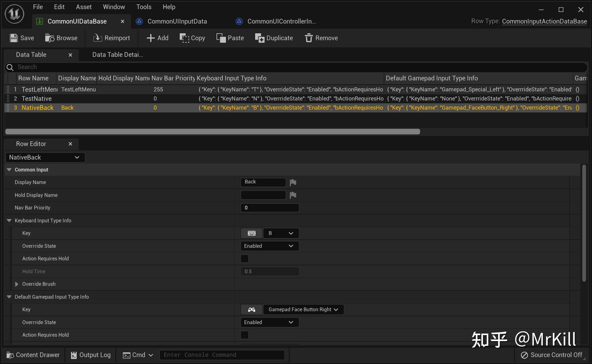Switch to CommonUIInputData tab
The width and height of the screenshot is (592, 364).
point(177,21)
